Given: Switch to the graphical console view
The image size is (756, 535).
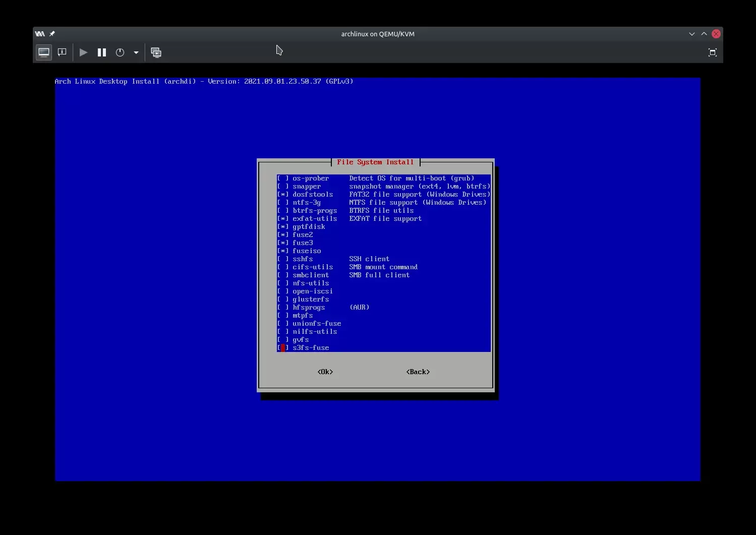Looking at the screenshot, I should pyautogui.click(x=44, y=52).
